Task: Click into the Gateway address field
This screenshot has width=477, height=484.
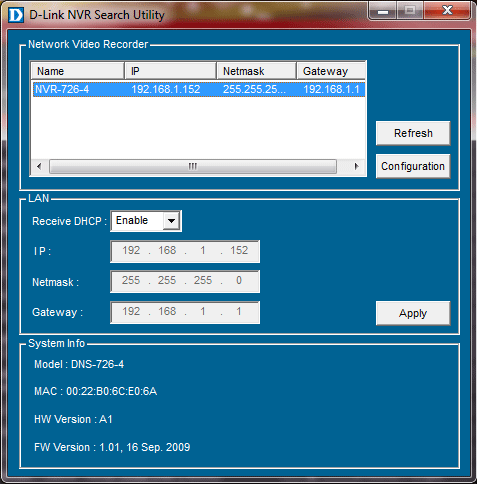Action: [x=185, y=312]
